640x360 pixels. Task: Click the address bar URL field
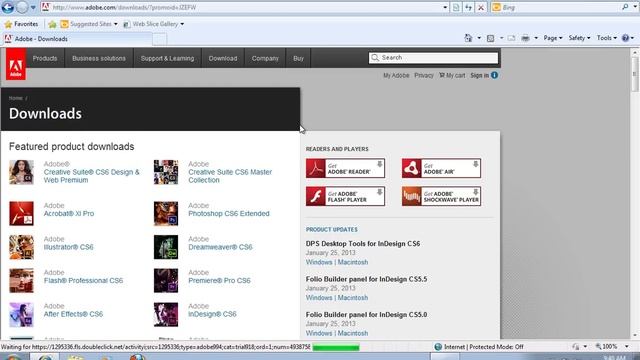(x=241, y=7)
